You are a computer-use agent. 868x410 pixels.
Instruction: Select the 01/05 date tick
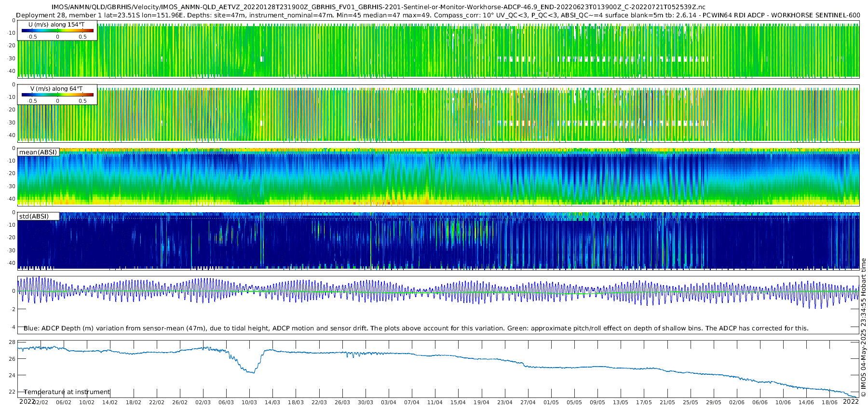tap(551, 402)
